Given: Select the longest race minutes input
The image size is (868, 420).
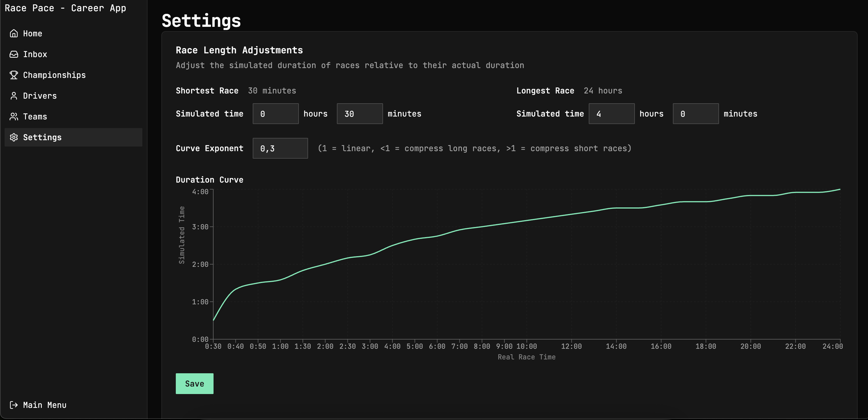Looking at the screenshot, I should (695, 114).
